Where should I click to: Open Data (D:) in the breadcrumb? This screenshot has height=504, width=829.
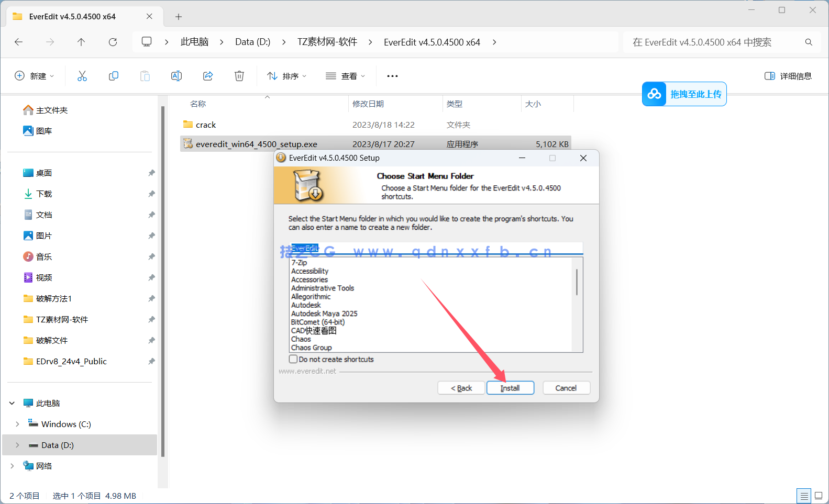point(252,42)
